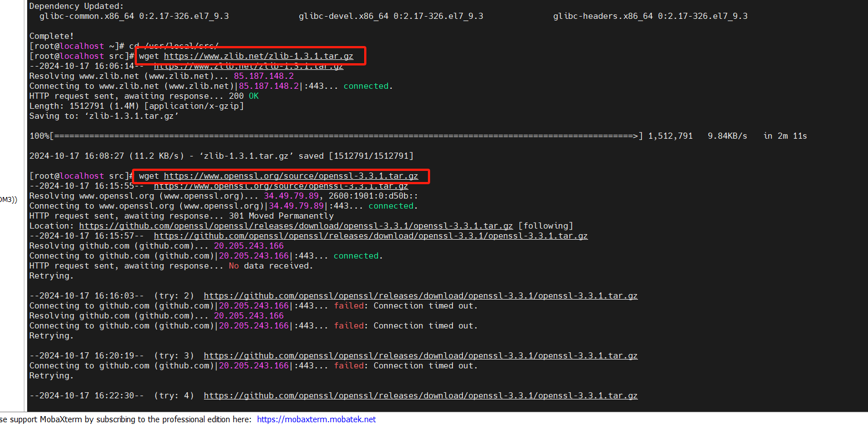Screen dimensions: 868x425
Task: Click green 'connected' on www.zlib.net line
Action: pyautogui.click(x=366, y=86)
